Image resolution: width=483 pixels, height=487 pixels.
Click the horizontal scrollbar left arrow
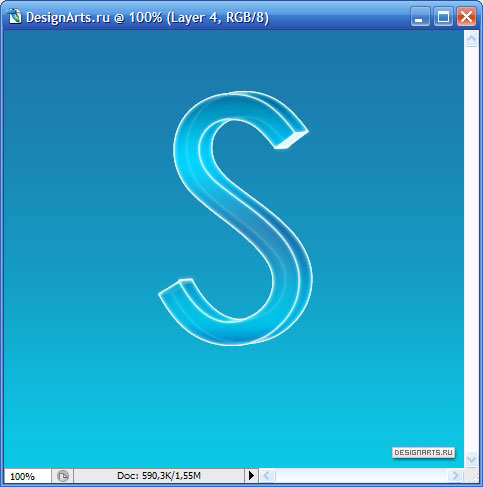[x=267, y=476]
